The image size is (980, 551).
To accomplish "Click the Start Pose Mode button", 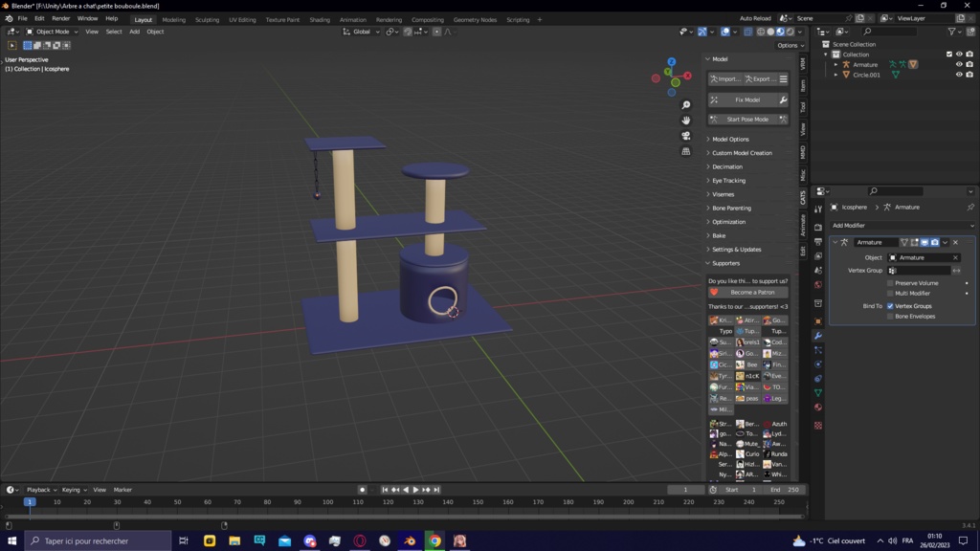I will point(747,120).
